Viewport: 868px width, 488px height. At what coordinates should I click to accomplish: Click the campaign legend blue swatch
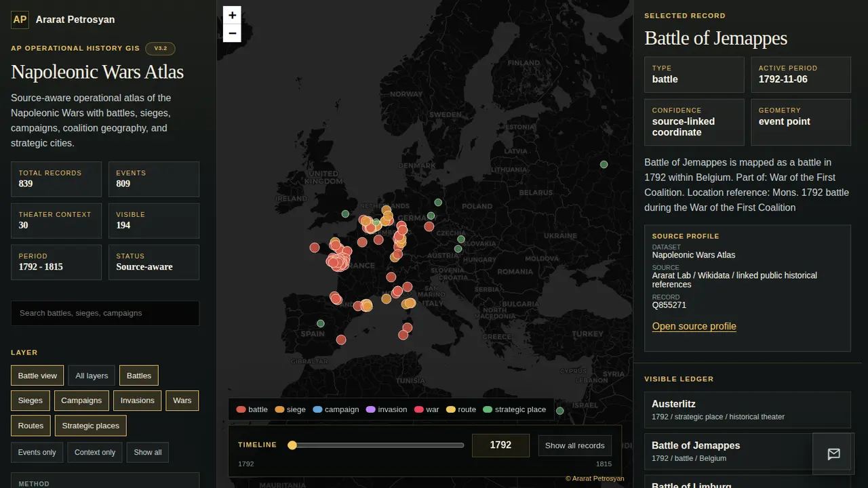tap(317, 409)
